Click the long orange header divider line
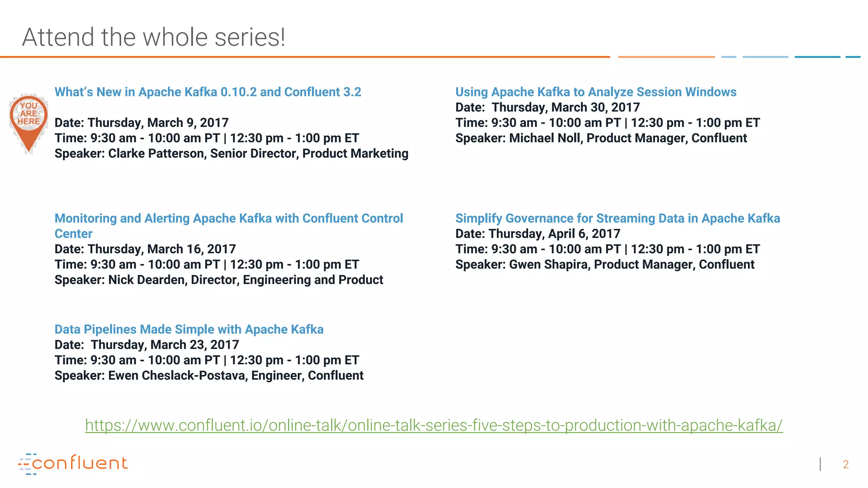 (x=305, y=57)
